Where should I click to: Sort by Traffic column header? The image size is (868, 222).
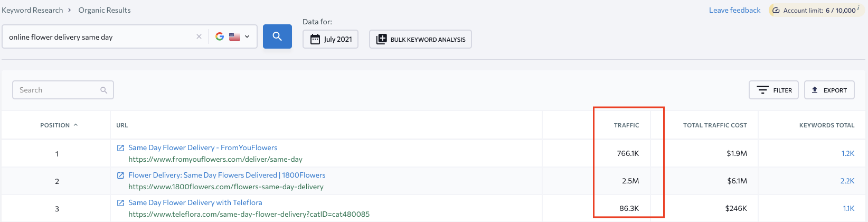(x=626, y=125)
